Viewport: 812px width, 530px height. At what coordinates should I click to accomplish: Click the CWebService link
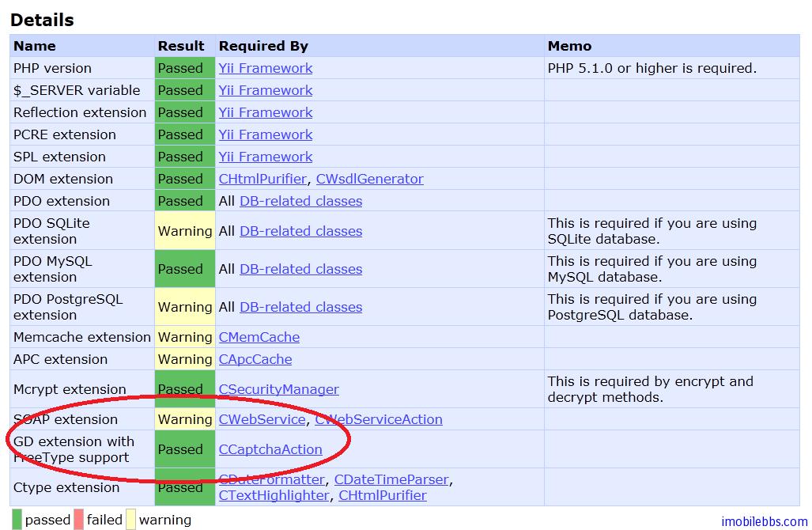coord(262,419)
